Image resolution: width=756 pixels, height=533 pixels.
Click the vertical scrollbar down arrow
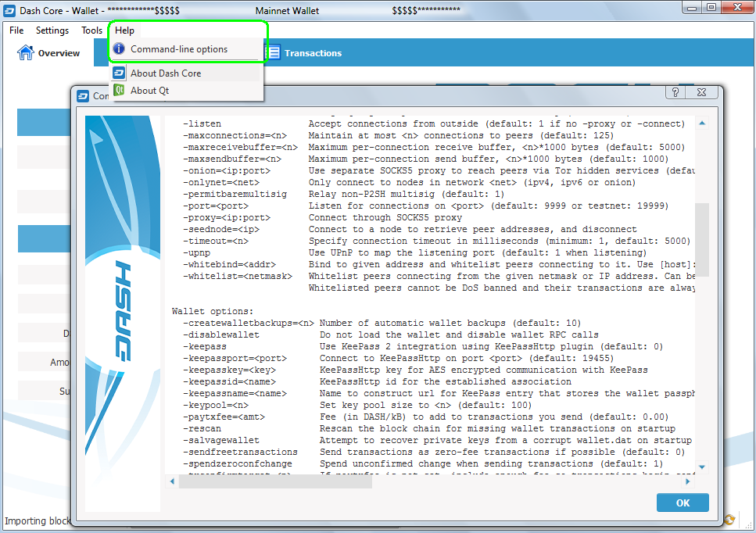[x=702, y=467]
